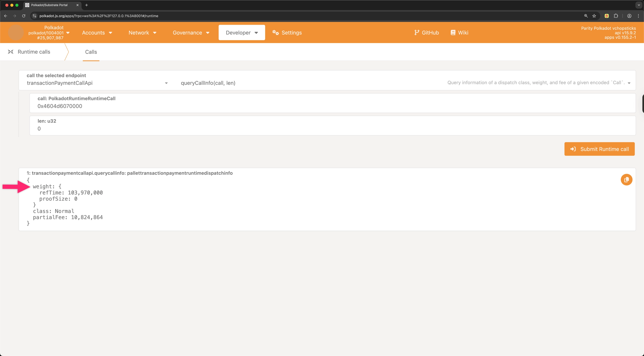Click the Settings gears icon
This screenshot has width=644, height=356.
tap(276, 33)
